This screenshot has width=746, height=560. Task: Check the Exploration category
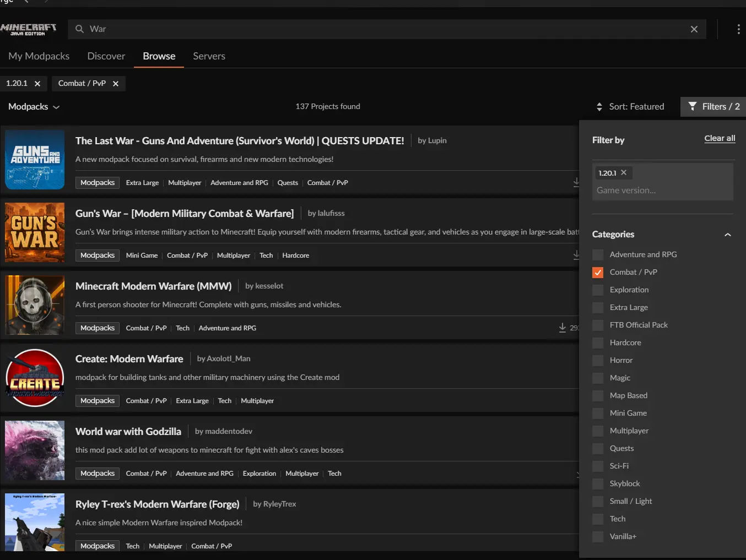598,290
